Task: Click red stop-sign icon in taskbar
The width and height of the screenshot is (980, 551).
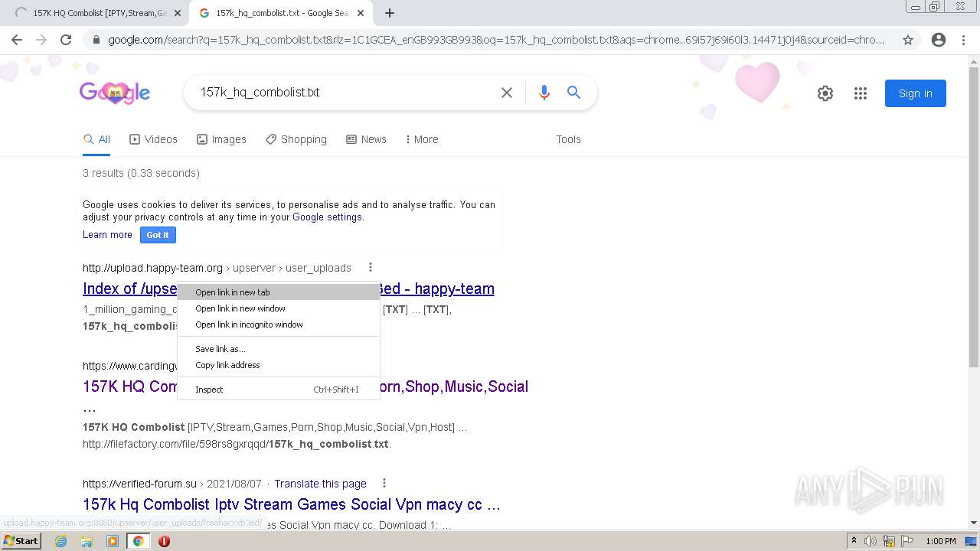Action: tap(164, 541)
